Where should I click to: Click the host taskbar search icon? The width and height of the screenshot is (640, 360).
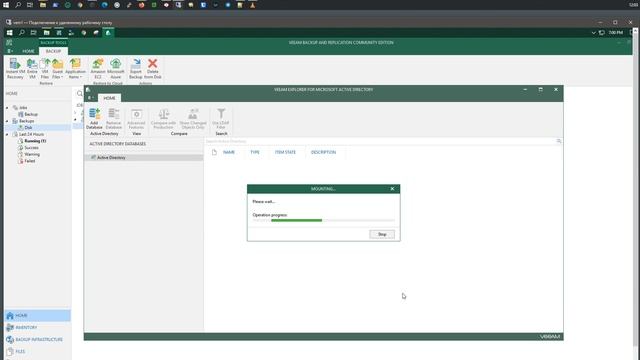pos(18,5)
